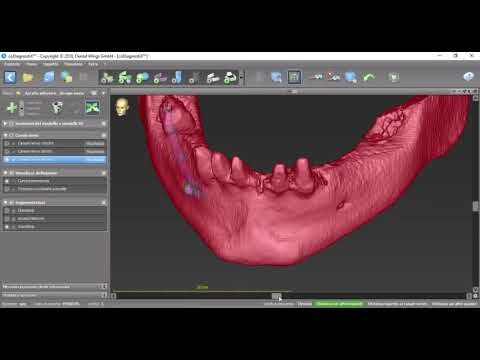
Task: Click the head orientation thumbnail in the 3D view
Action: 122,107
